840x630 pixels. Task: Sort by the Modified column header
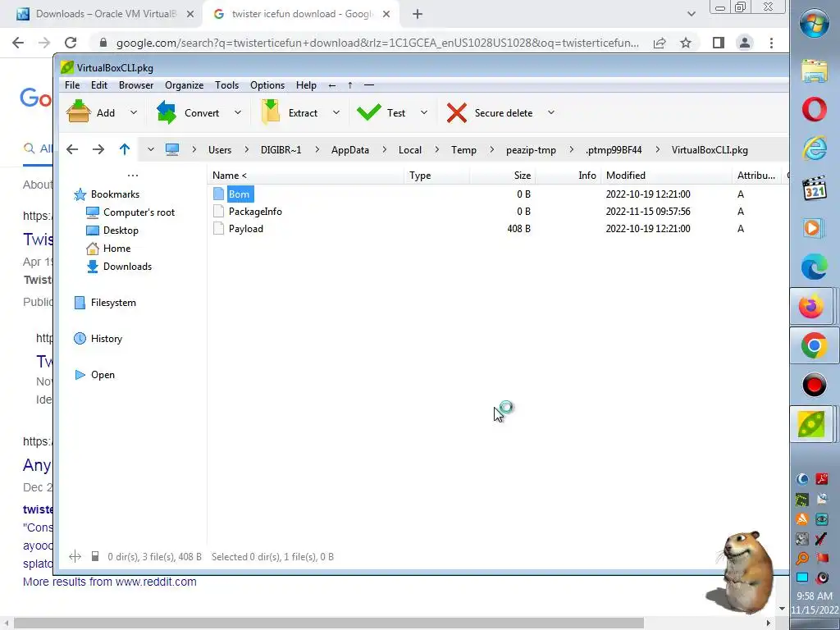click(666, 176)
